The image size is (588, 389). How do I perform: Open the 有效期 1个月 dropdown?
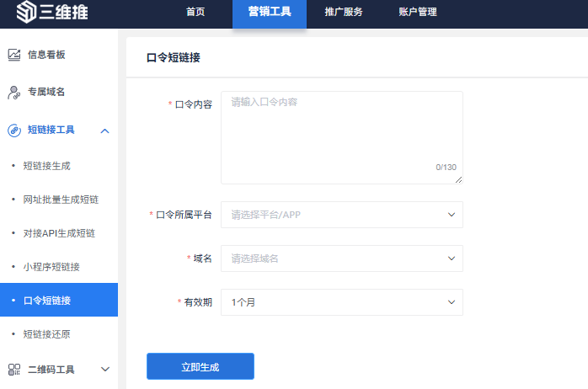pyautogui.click(x=342, y=302)
